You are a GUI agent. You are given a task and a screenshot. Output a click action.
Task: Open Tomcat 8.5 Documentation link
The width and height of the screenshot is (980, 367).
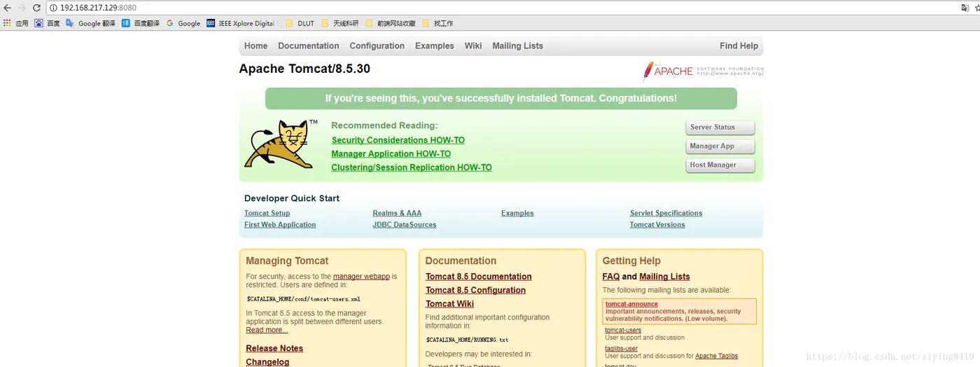coord(479,277)
